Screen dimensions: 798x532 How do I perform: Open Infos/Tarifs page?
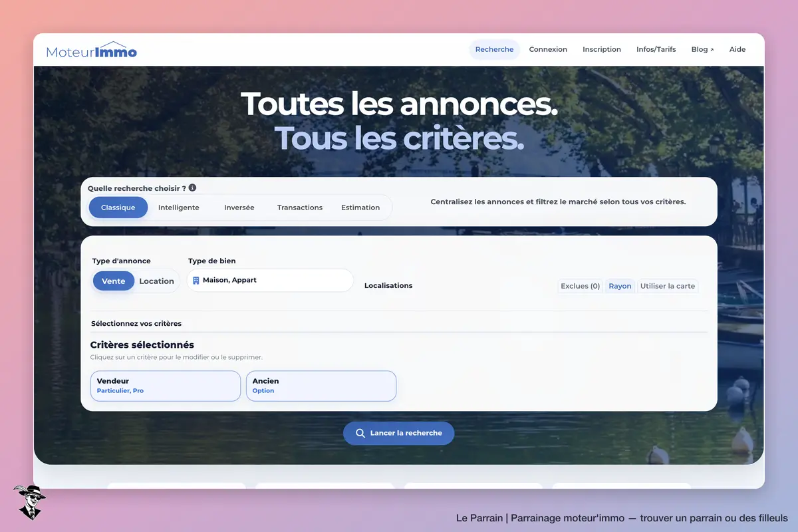click(656, 49)
